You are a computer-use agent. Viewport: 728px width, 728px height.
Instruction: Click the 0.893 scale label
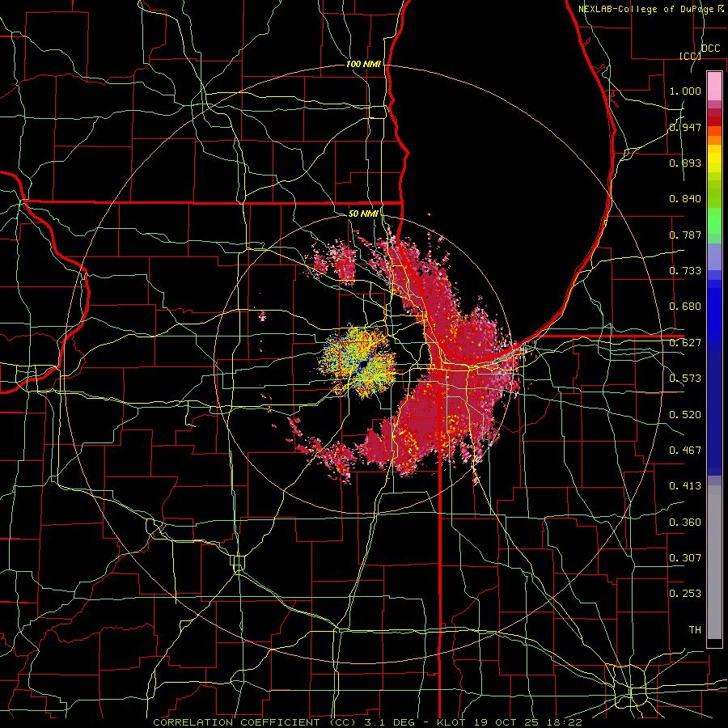pyautogui.click(x=685, y=163)
